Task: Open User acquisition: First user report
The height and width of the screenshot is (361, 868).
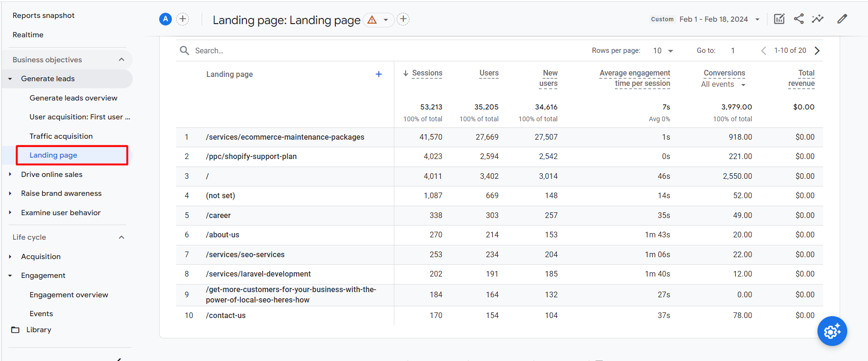Action: pyautogui.click(x=79, y=117)
